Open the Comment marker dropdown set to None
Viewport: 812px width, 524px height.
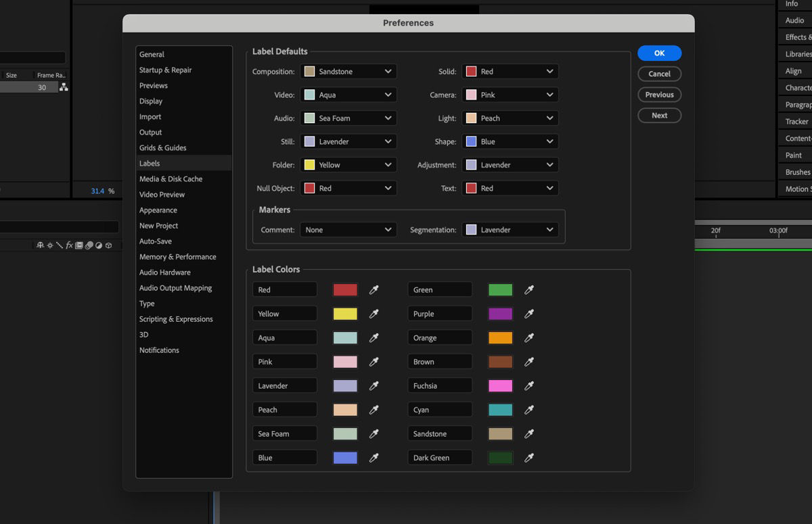348,230
